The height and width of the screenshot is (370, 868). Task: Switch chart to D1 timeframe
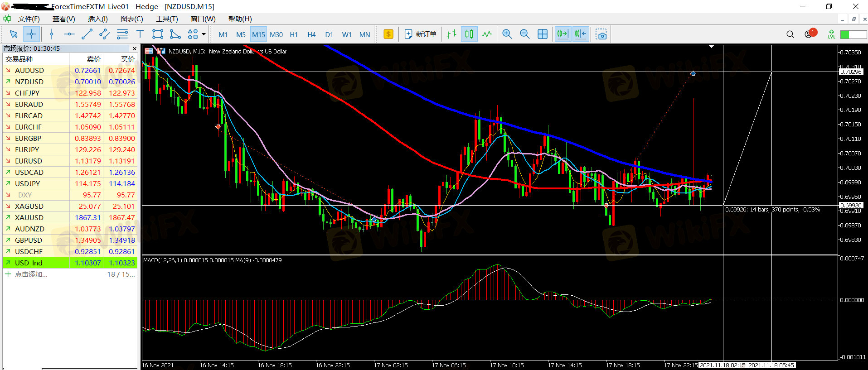(329, 34)
